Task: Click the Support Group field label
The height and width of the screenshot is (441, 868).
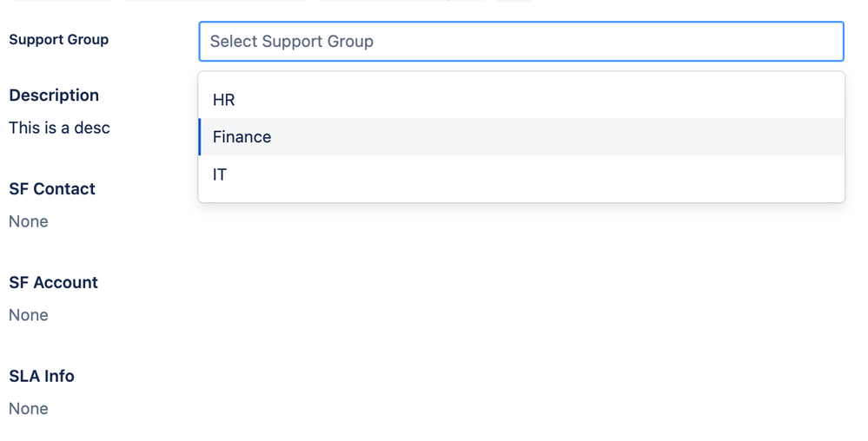Action: pos(58,40)
